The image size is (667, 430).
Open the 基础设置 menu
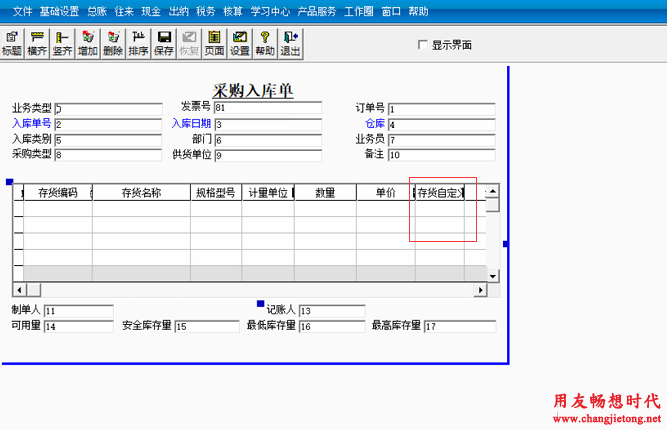coord(59,11)
